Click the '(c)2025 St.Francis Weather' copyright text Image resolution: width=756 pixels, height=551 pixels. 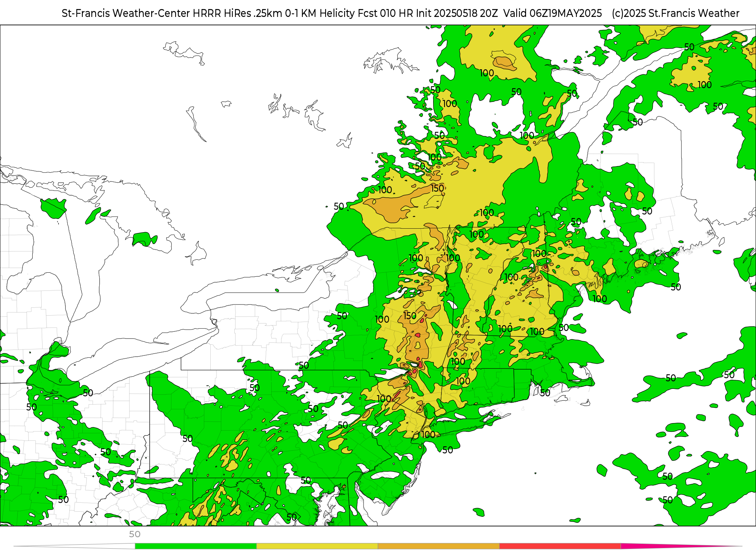tap(676, 13)
